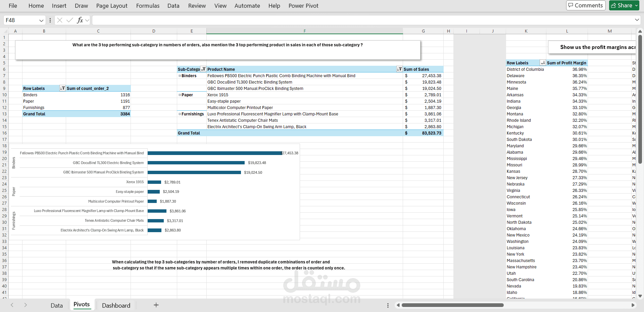Screen dimensions: 644x312
Task: Click the three-dot handle beside the Name Box
Action: (50, 20)
